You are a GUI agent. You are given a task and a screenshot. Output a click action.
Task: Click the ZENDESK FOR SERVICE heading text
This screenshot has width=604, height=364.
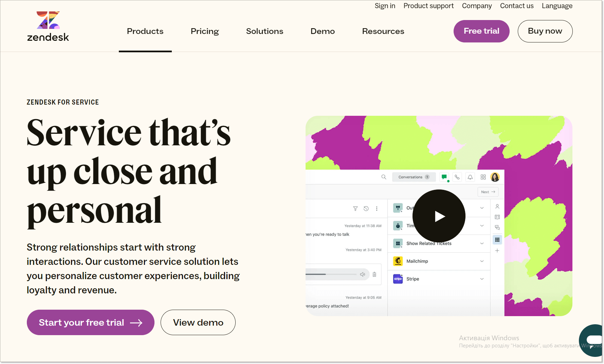[63, 102]
